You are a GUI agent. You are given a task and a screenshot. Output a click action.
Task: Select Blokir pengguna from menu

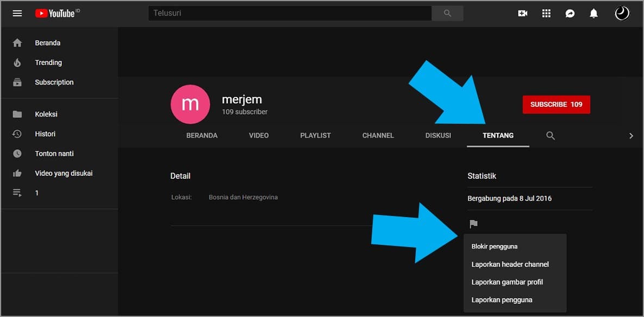pyautogui.click(x=495, y=246)
